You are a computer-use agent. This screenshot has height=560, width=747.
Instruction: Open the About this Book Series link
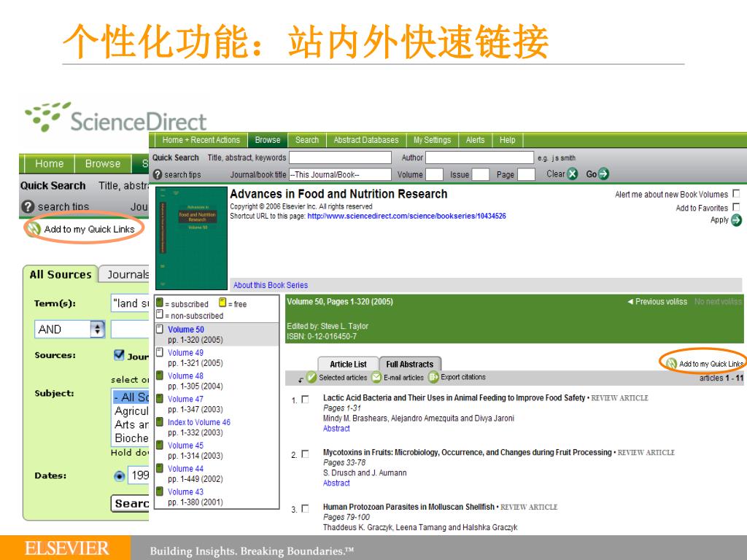click(x=271, y=285)
